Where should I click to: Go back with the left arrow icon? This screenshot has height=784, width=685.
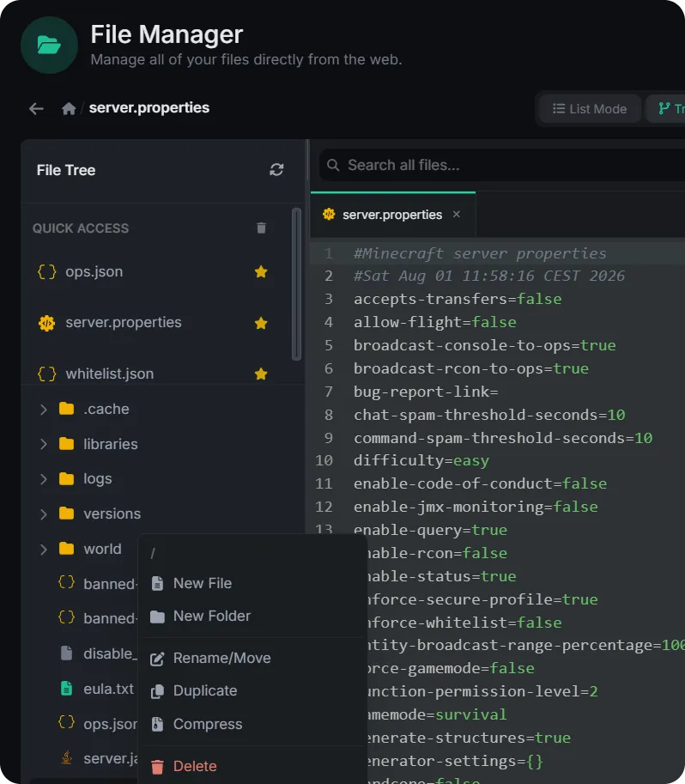click(36, 108)
